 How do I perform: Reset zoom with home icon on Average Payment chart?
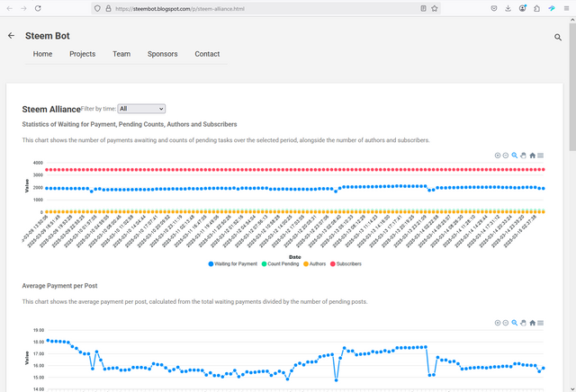click(532, 323)
